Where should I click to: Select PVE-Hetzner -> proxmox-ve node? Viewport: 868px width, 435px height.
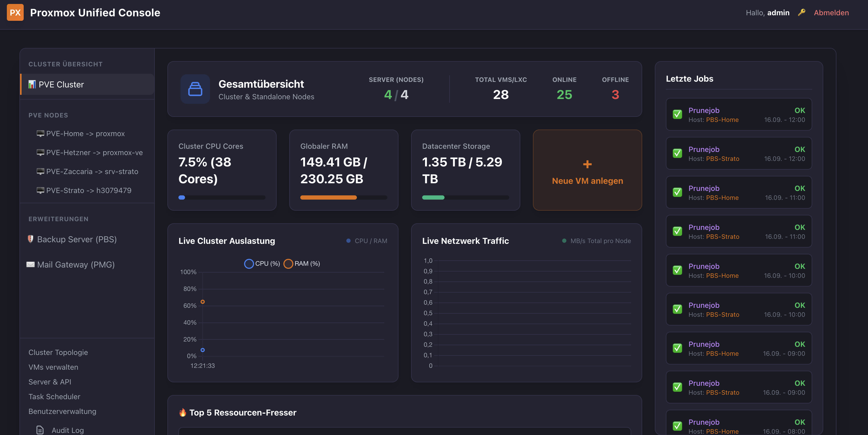click(x=90, y=152)
